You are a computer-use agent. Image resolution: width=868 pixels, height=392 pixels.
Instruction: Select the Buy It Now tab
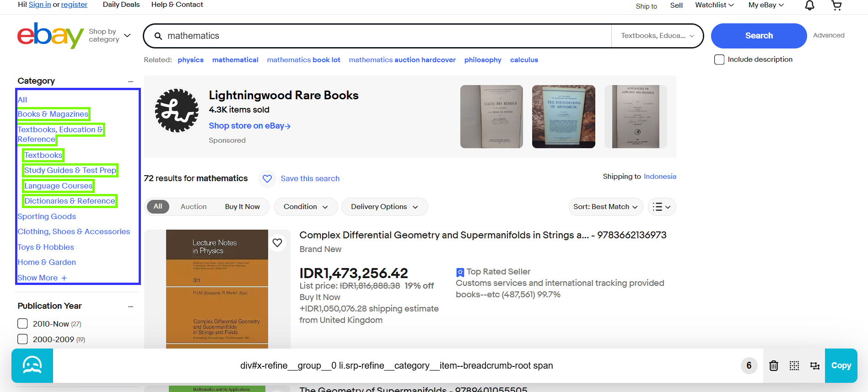pyautogui.click(x=243, y=207)
